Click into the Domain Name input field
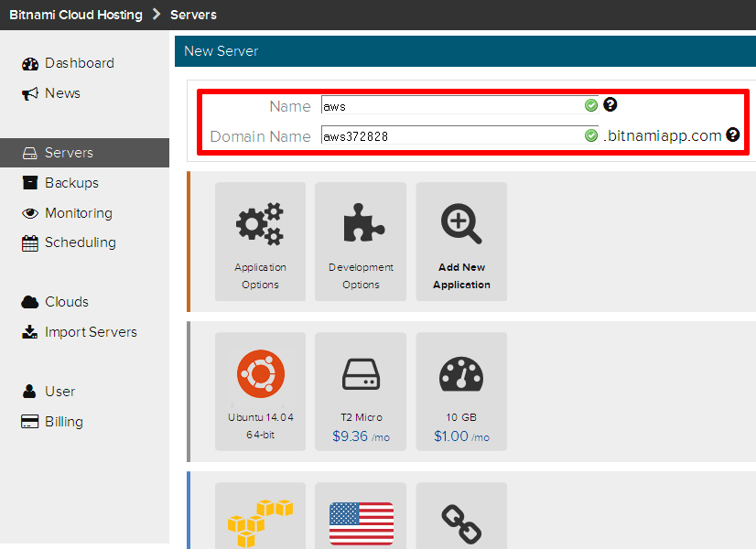This screenshot has height=549, width=756. point(460,135)
